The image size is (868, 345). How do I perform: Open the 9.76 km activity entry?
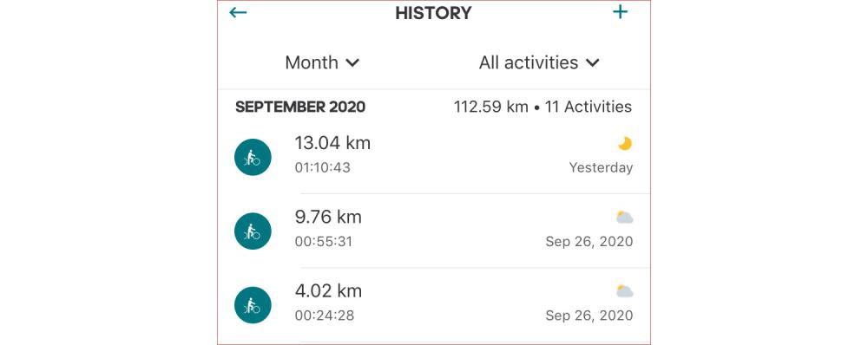click(434, 231)
